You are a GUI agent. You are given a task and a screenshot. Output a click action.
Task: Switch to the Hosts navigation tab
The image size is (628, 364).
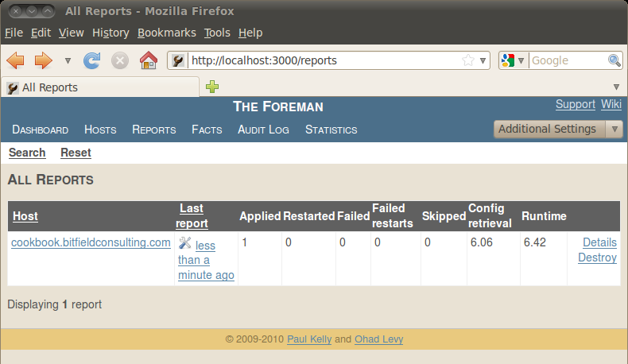pos(100,130)
